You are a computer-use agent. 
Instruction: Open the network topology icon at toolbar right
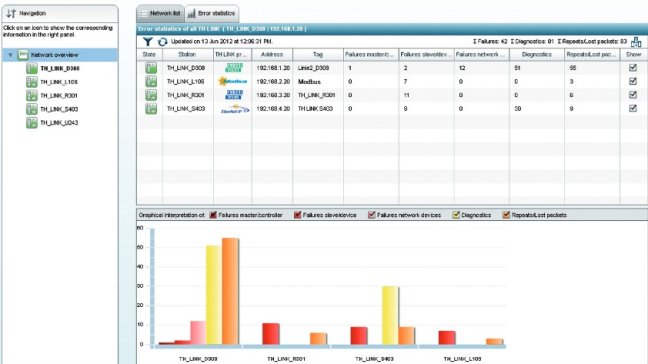[x=636, y=41]
